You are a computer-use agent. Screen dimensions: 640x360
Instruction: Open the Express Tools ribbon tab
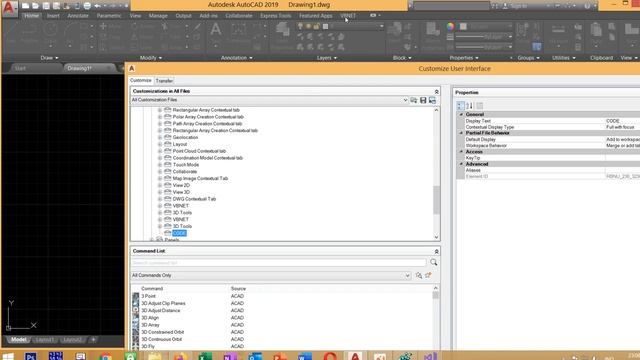(276, 16)
